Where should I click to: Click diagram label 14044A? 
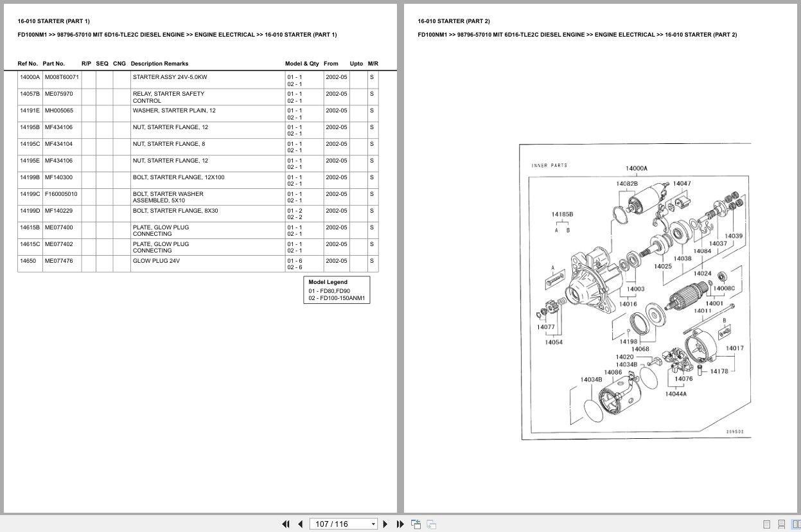point(676,394)
